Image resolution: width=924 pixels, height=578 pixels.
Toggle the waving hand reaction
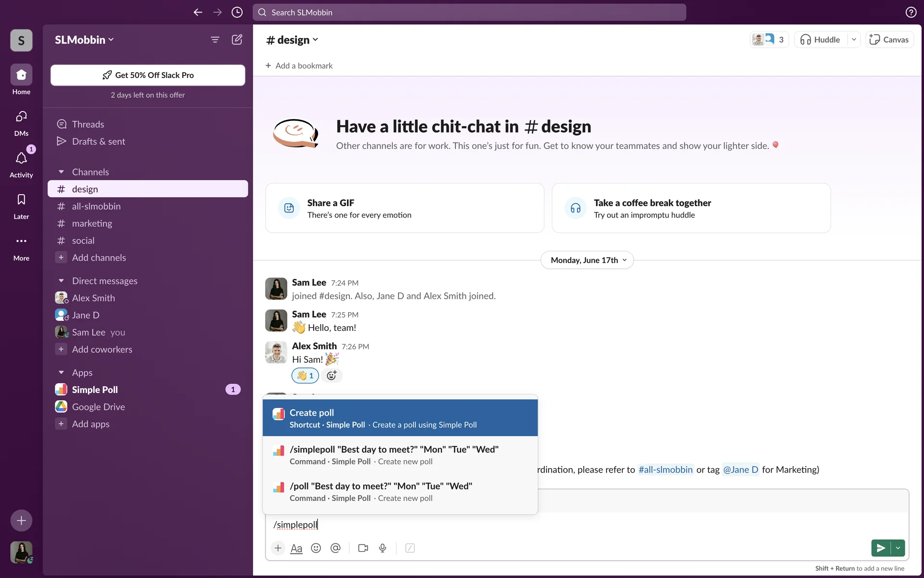pos(305,376)
